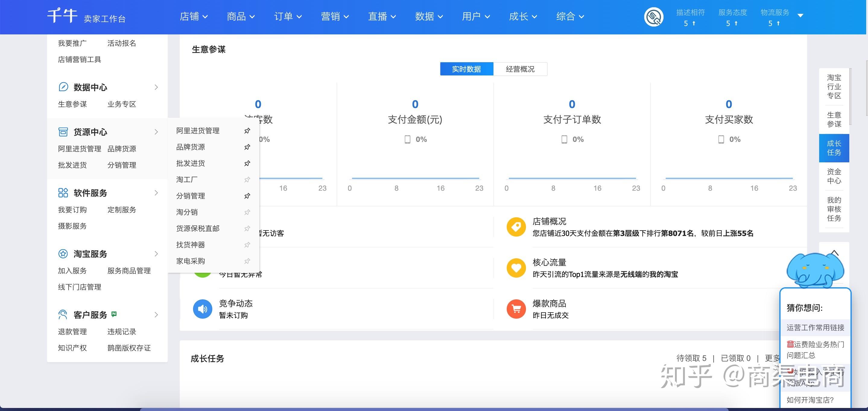Unpin 品牌货源 via its pin icon

247,147
